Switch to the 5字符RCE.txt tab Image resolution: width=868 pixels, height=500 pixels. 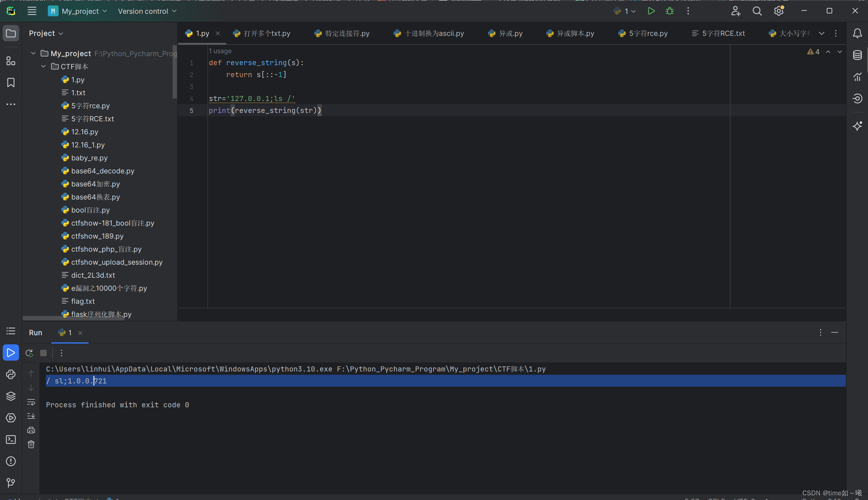tap(719, 33)
